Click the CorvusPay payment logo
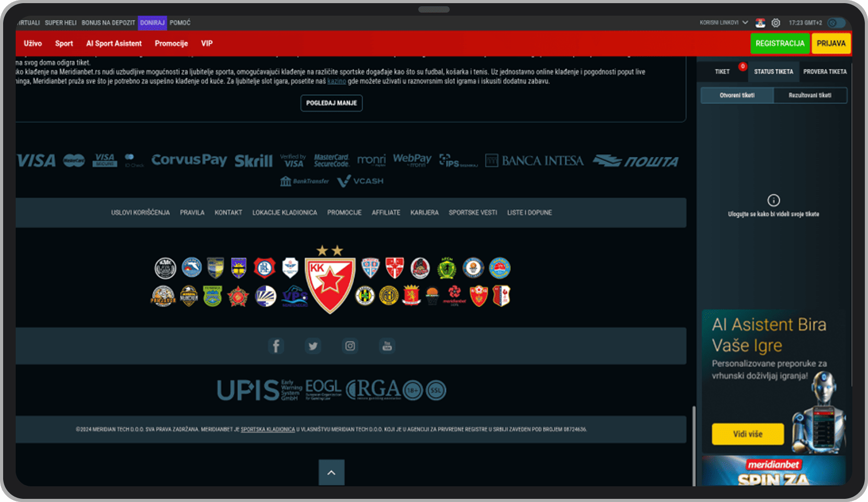The image size is (868, 502). coord(189,160)
